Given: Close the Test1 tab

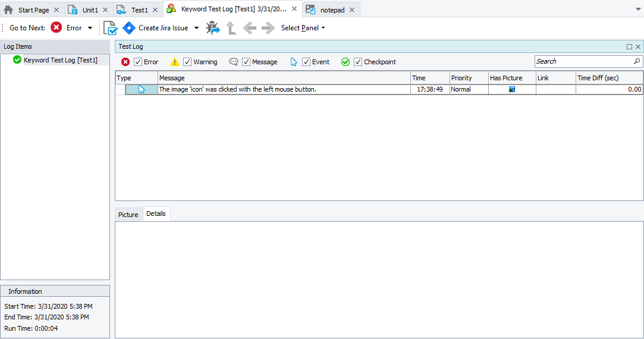Looking at the screenshot, I should (155, 10).
